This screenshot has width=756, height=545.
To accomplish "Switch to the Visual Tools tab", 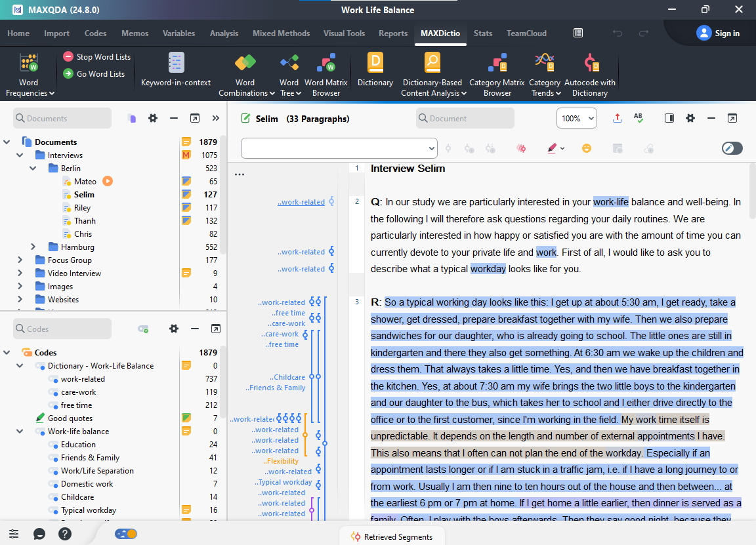I will (x=344, y=33).
